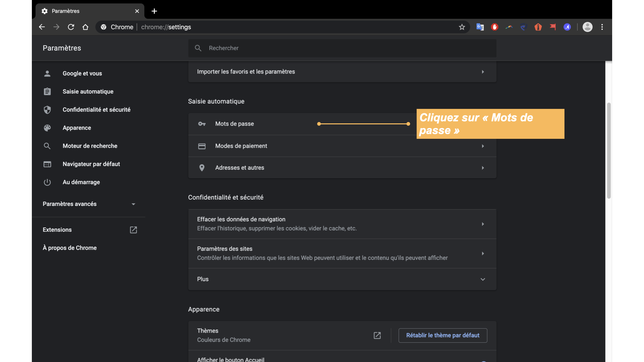The image size is (644, 362).
Task: Open Au démarrage in sidebar
Action: click(x=81, y=182)
